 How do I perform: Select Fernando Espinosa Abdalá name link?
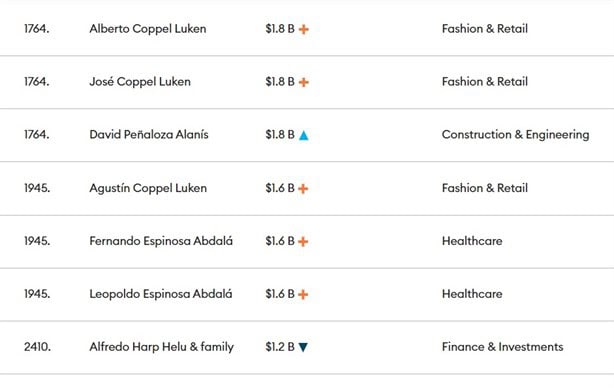(x=161, y=241)
